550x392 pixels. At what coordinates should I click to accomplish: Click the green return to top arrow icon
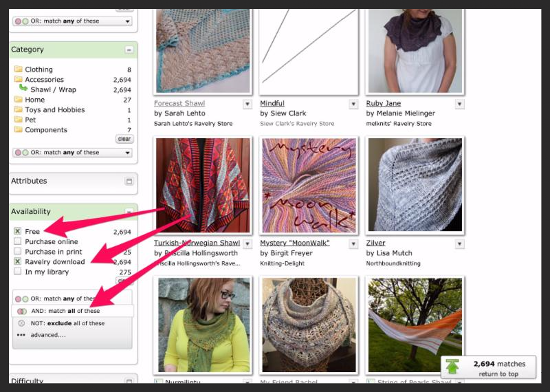[452, 367]
